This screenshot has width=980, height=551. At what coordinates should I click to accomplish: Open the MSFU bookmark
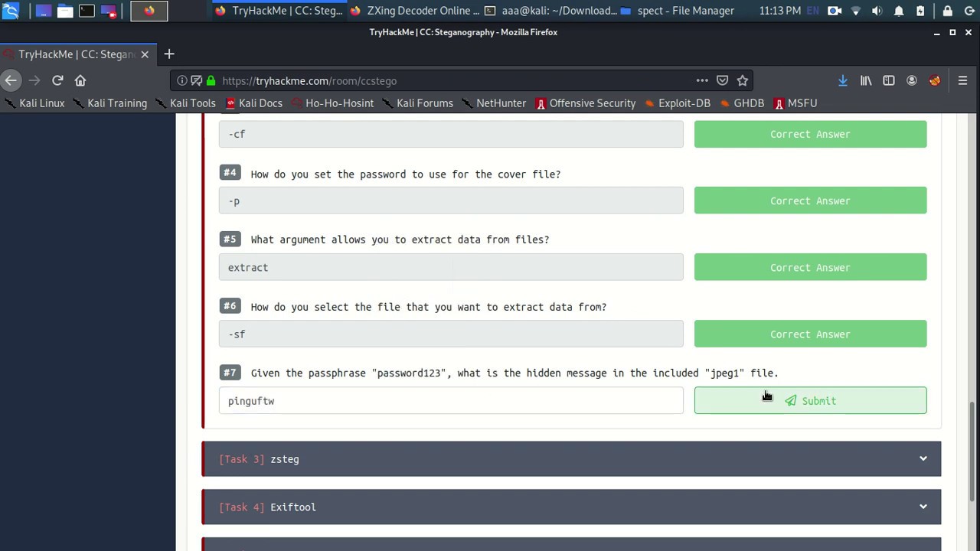(x=795, y=103)
